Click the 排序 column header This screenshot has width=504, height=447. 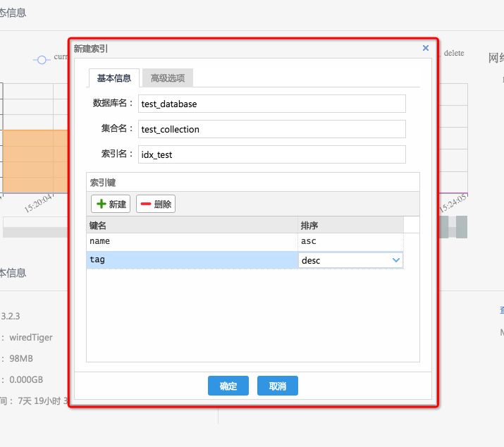pyautogui.click(x=350, y=225)
